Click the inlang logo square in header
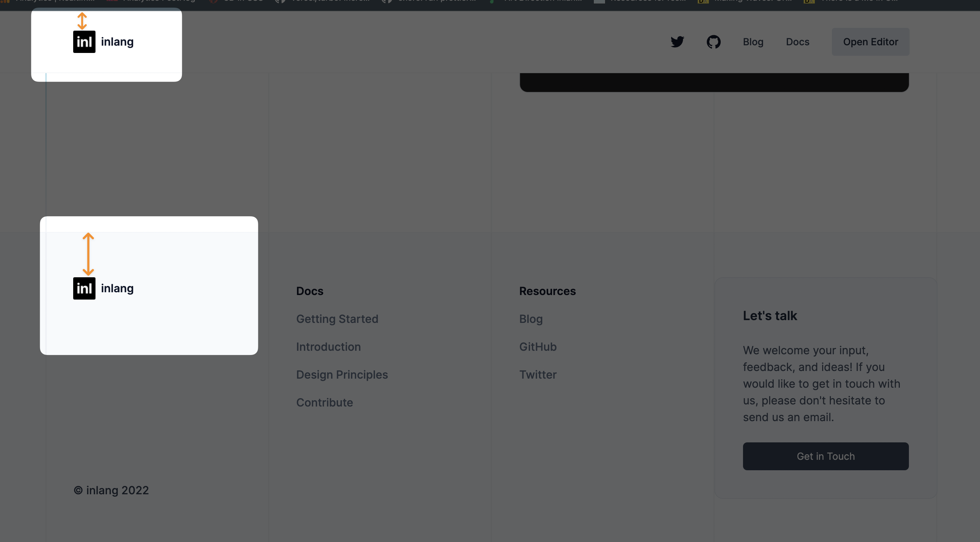This screenshot has height=542, width=980. [x=84, y=42]
